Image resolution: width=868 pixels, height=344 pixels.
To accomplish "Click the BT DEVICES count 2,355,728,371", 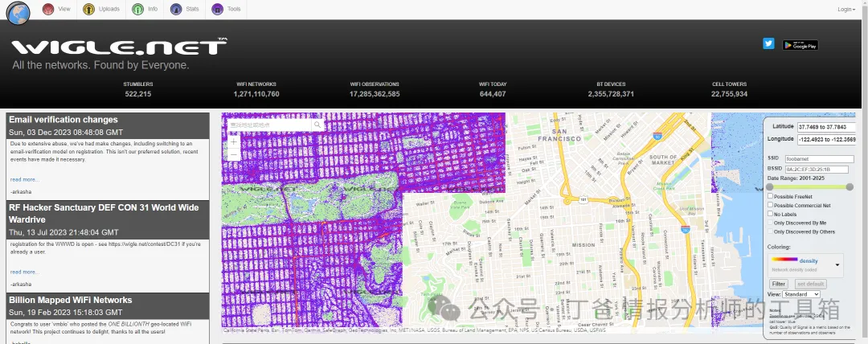I will point(611,94).
